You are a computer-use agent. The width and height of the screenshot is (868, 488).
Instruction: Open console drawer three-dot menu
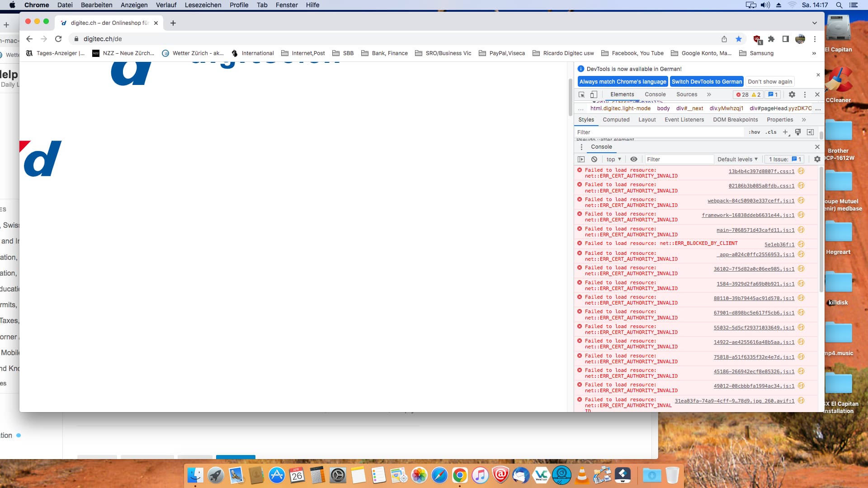581,147
